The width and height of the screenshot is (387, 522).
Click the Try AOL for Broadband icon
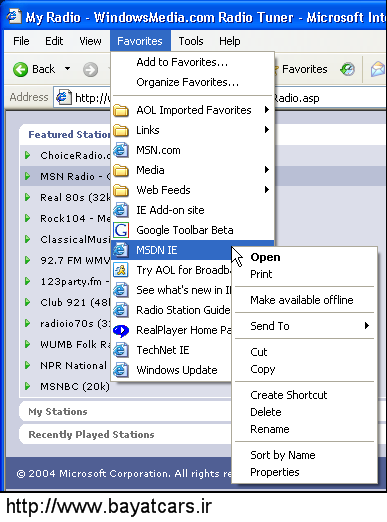(x=121, y=270)
